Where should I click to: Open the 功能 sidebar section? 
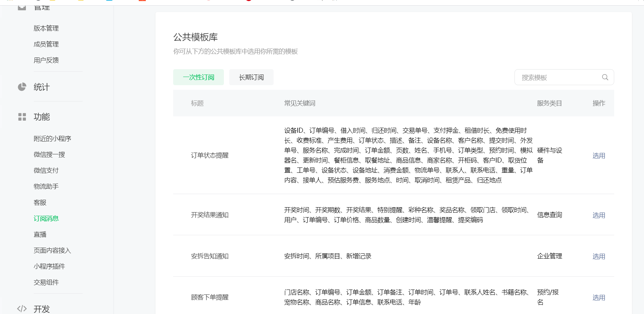pyautogui.click(x=42, y=117)
